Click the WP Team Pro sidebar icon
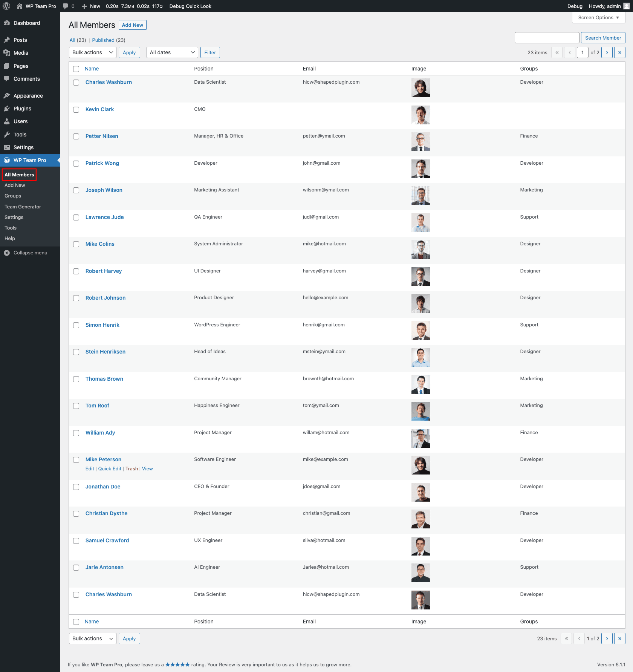This screenshot has height=672, width=633. pos(7,160)
